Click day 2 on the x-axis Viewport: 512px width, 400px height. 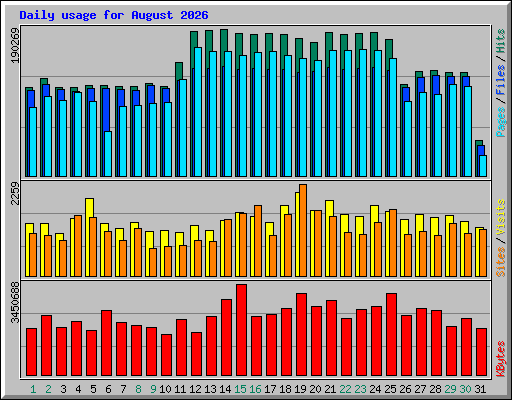(x=48, y=389)
